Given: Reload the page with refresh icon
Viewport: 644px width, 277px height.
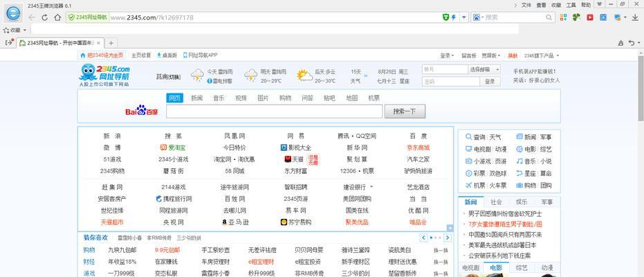Looking at the screenshot, I should 45,18.
